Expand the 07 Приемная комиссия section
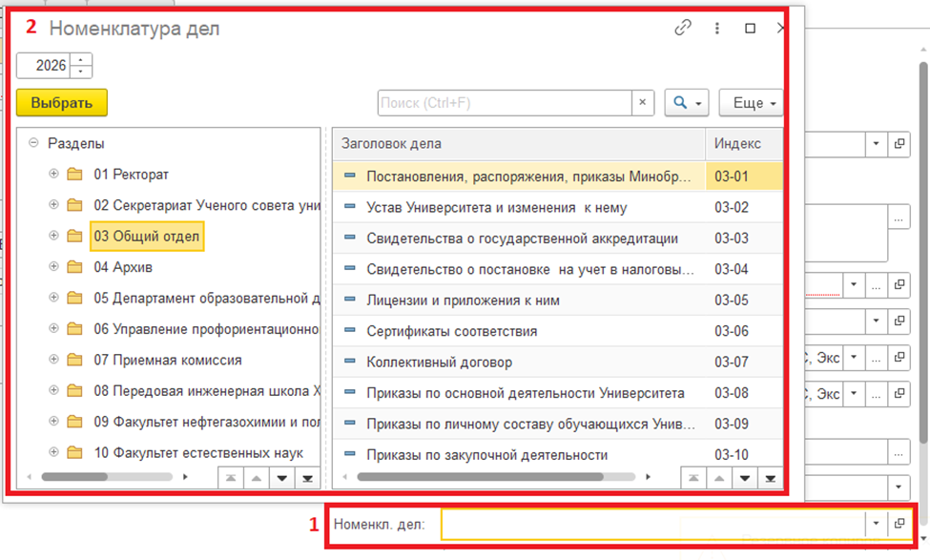930x560 pixels. pyautogui.click(x=53, y=361)
